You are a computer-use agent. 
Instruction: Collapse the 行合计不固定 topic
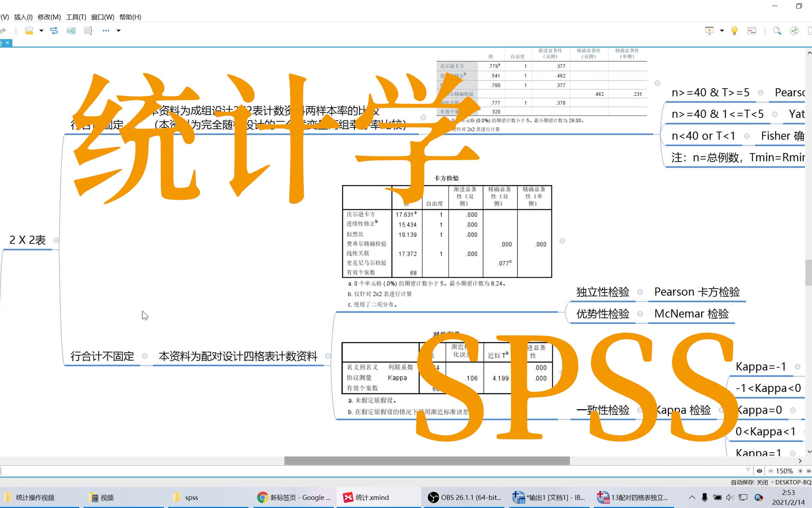point(144,356)
